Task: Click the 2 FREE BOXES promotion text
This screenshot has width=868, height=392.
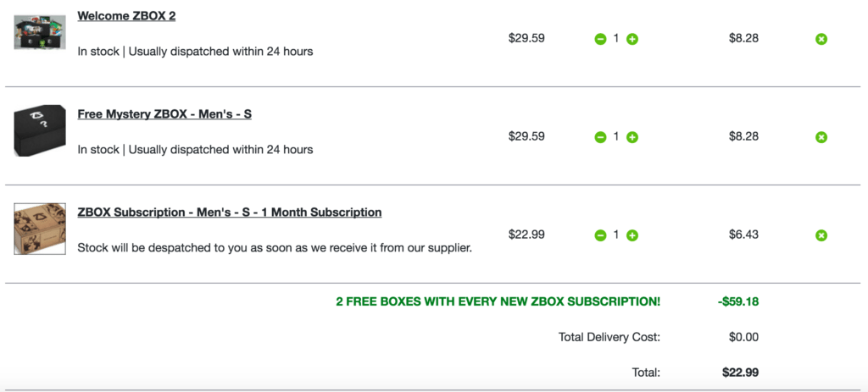Action: click(x=498, y=302)
